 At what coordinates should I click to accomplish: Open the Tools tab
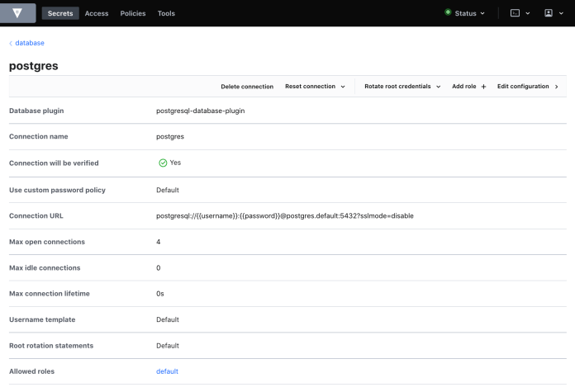166,13
